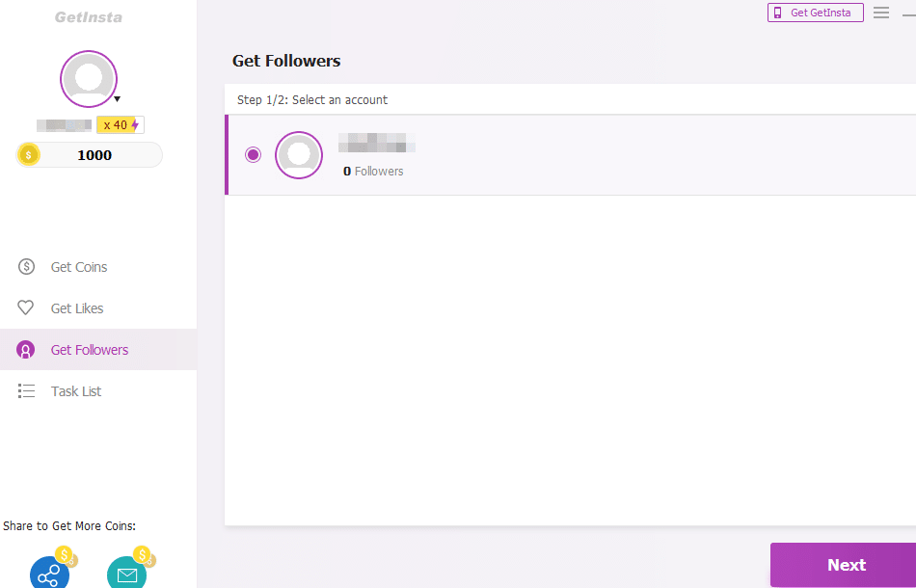Screen dimensions: 916x588
Task: Click the Next button
Action: pyautogui.click(x=845, y=565)
